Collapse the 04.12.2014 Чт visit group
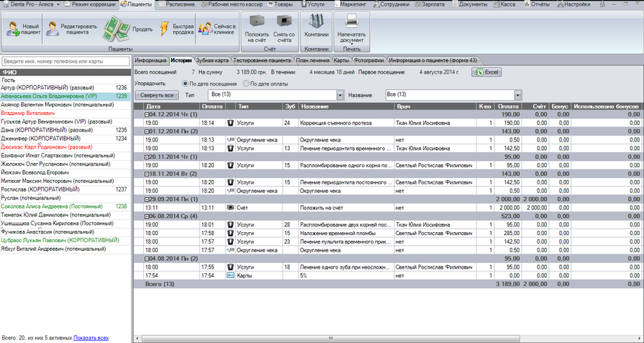This screenshot has height=343, width=644. pyautogui.click(x=147, y=114)
